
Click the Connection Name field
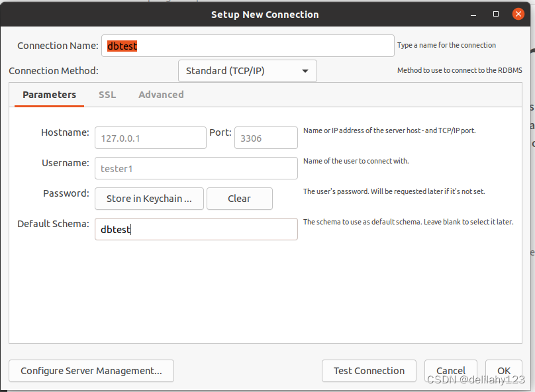click(248, 46)
